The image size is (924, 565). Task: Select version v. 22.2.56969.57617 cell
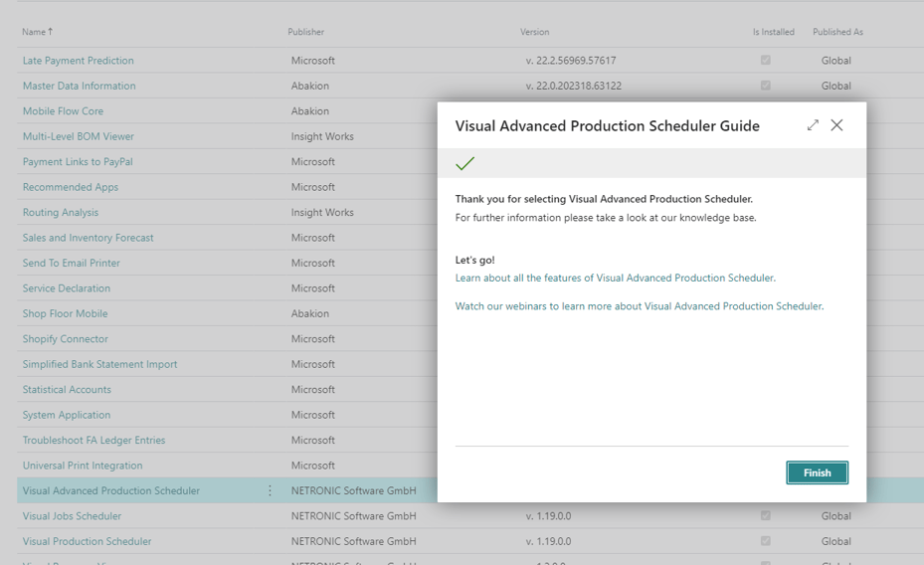[x=571, y=61]
